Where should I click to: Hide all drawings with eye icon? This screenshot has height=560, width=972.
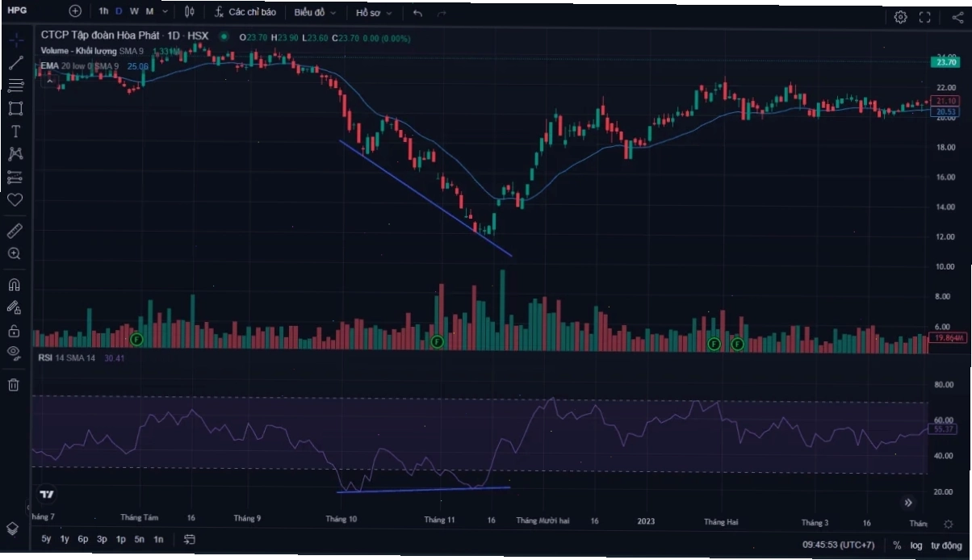coord(14,352)
